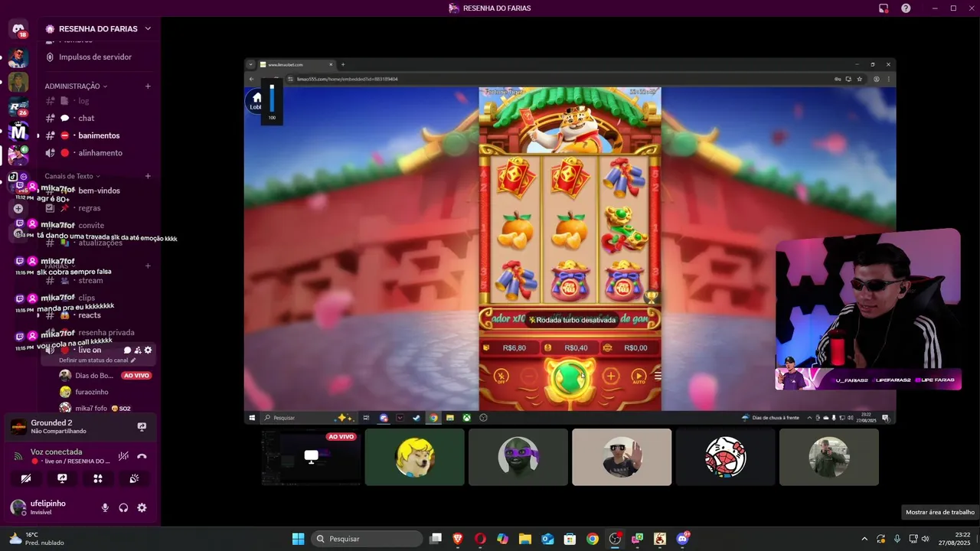The image size is (980, 551).
Task: Open Google Chrome from taskbar
Action: point(593,539)
